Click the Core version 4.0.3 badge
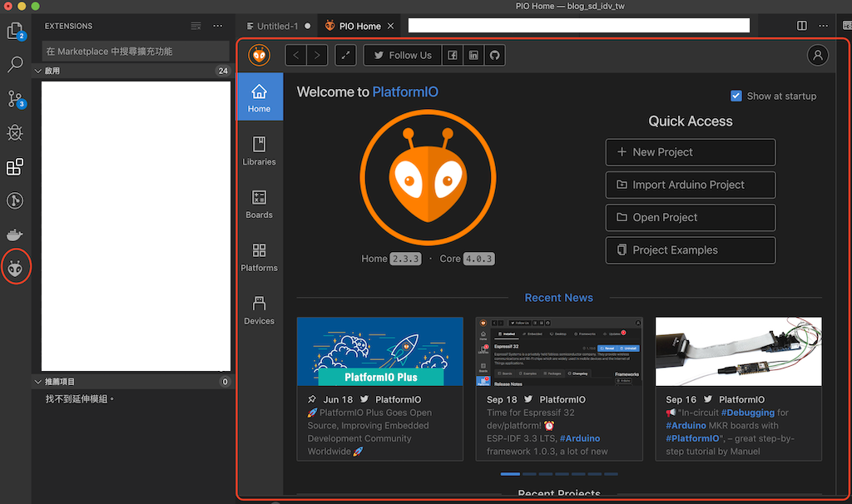Viewport: 852px width, 504px height. click(x=478, y=259)
